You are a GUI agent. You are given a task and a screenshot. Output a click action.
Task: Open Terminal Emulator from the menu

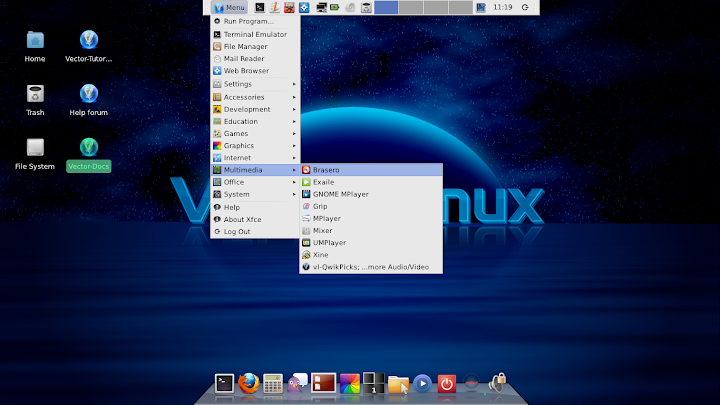[255, 34]
